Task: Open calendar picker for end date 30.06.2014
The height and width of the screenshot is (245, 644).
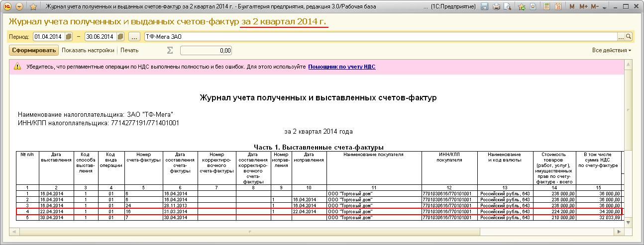Action: click(121, 36)
